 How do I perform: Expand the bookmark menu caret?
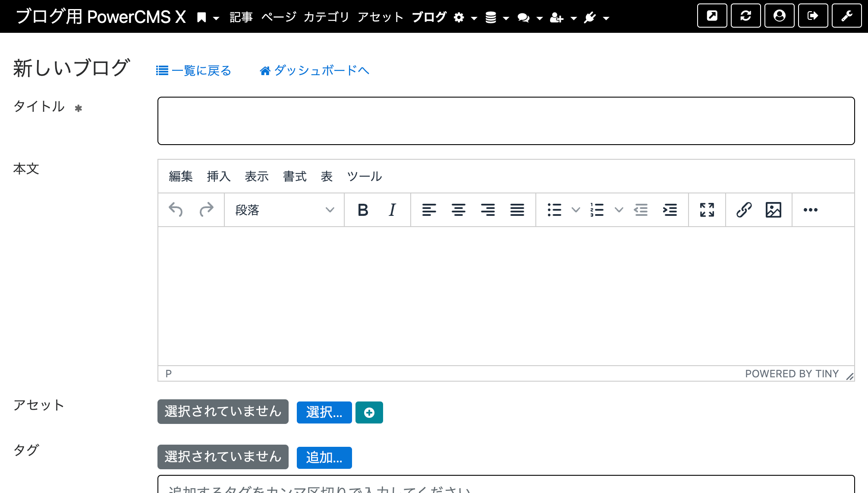pyautogui.click(x=216, y=19)
